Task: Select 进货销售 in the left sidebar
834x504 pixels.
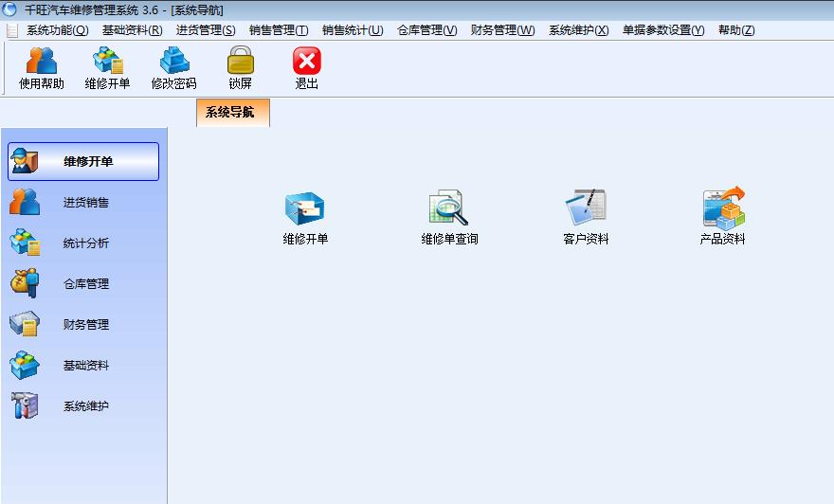Action: 83,202
